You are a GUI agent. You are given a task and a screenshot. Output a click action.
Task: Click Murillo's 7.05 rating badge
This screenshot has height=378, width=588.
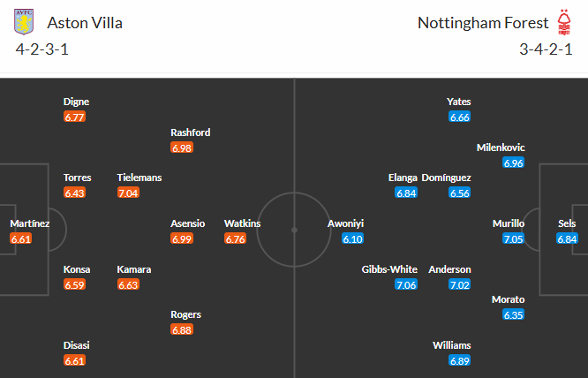[513, 238]
